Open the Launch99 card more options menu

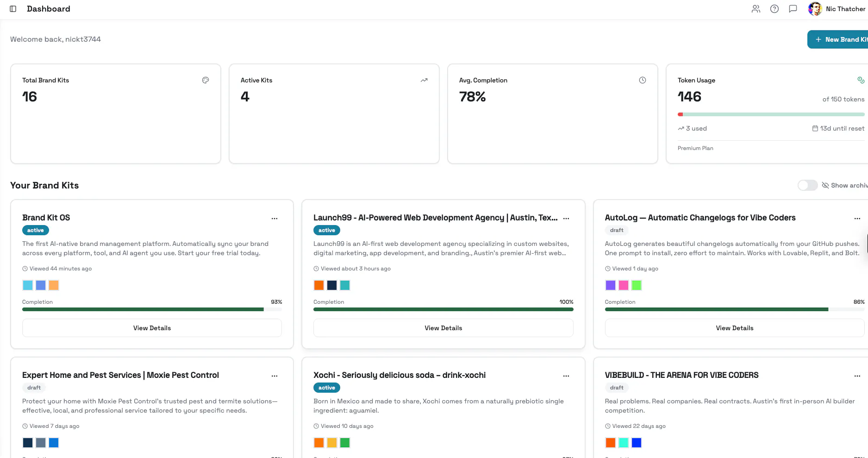coord(566,218)
